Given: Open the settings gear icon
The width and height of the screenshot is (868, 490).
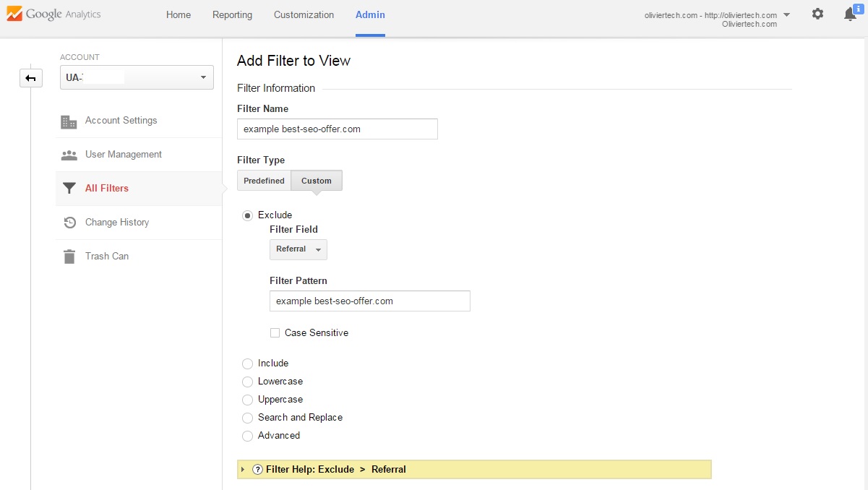Looking at the screenshot, I should point(817,14).
